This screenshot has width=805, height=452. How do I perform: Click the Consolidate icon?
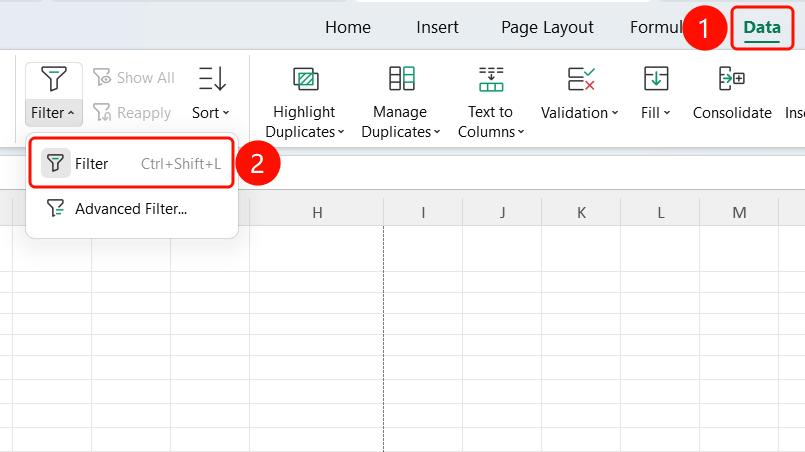[x=732, y=79]
